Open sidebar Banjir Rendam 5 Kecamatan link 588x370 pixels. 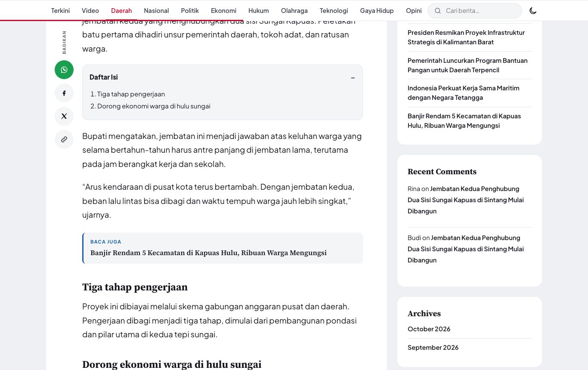[x=464, y=120]
